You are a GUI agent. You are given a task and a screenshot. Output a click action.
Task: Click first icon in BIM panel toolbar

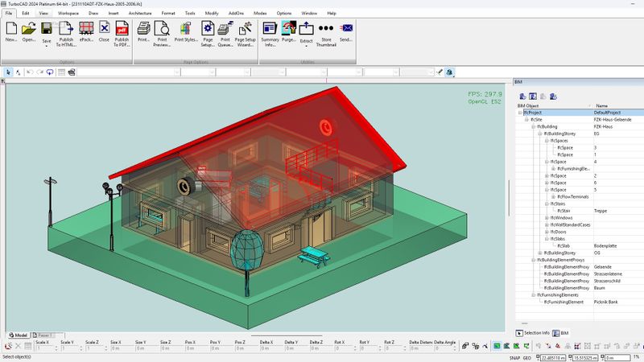click(522, 97)
